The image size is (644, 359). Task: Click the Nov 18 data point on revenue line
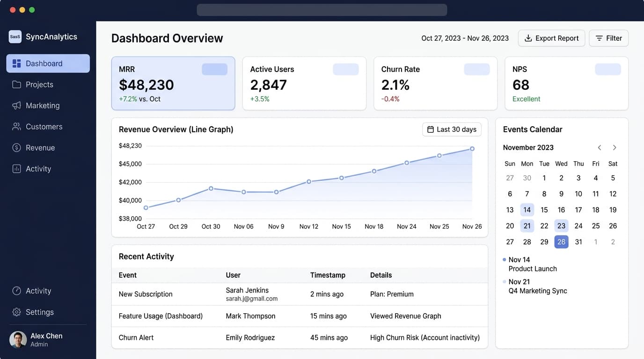click(x=374, y=171)
